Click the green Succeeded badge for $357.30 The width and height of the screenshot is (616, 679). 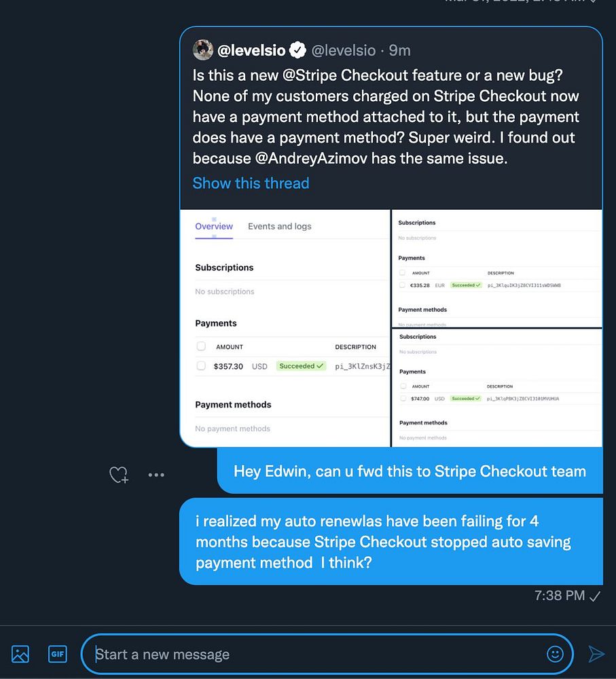[x=301, y=366]
